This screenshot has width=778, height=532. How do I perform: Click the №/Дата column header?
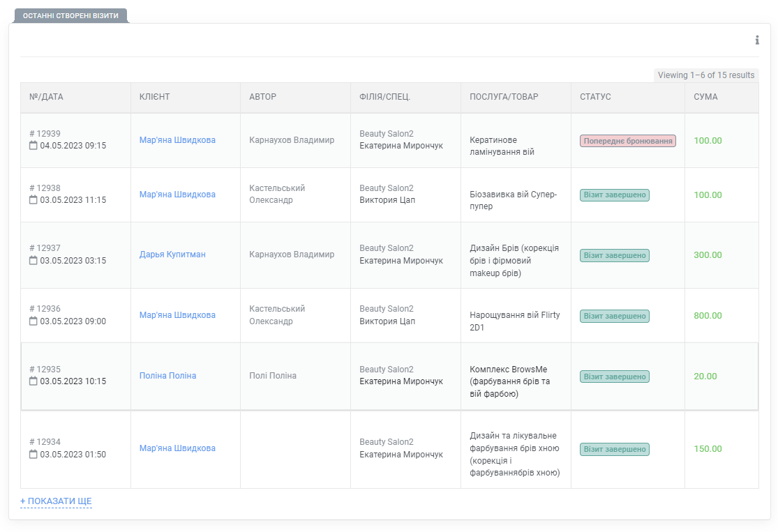46,97
